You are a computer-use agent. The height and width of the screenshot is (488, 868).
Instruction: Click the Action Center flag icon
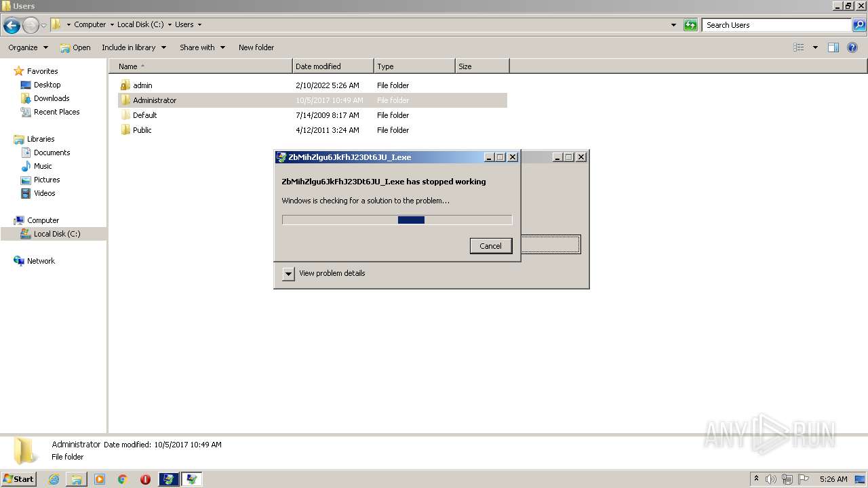coord(803,479)
